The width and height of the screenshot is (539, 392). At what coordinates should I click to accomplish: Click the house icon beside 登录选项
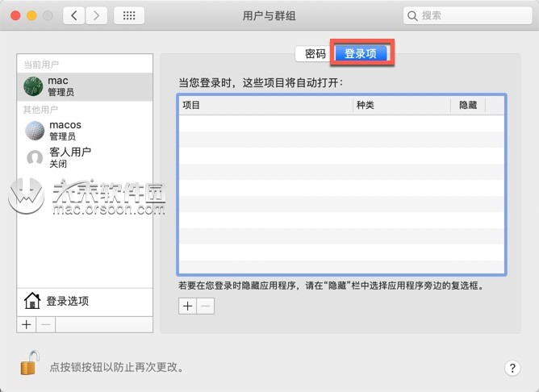click(32, 300)
